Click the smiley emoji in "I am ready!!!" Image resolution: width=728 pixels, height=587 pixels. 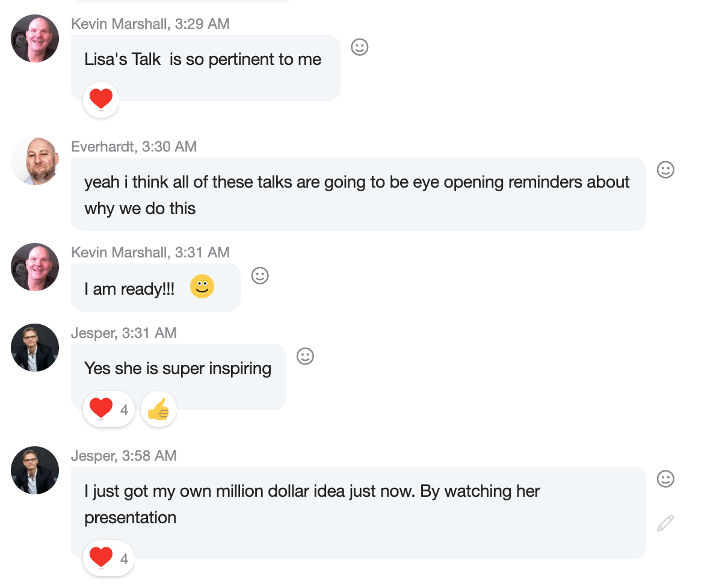coord(202,286)
